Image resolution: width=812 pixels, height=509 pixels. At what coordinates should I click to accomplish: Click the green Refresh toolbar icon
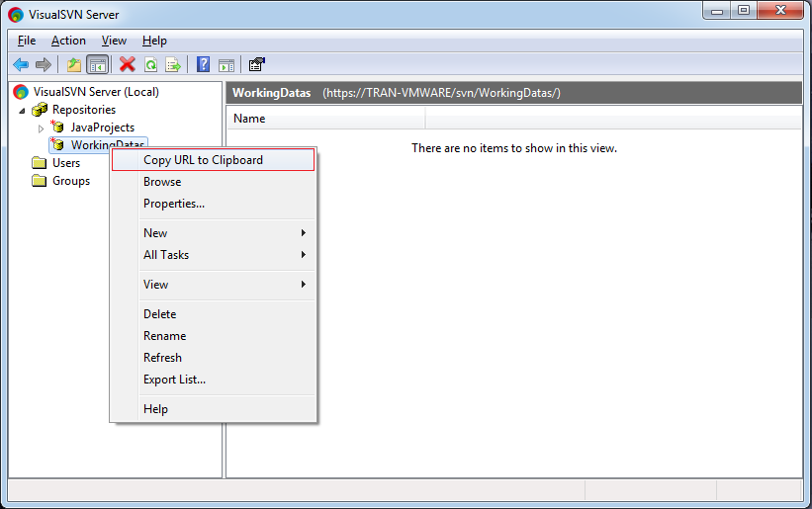(x=150, y=64)
